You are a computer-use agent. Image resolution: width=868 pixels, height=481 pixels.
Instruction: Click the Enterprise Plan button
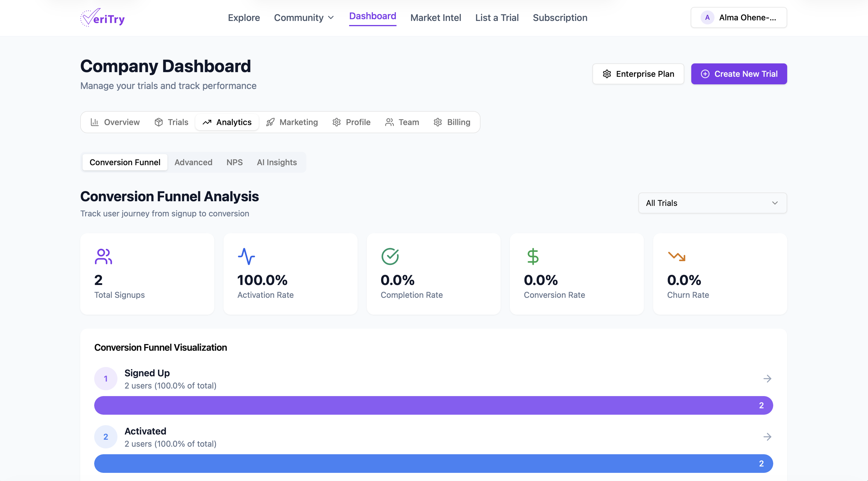click(638, 74)
